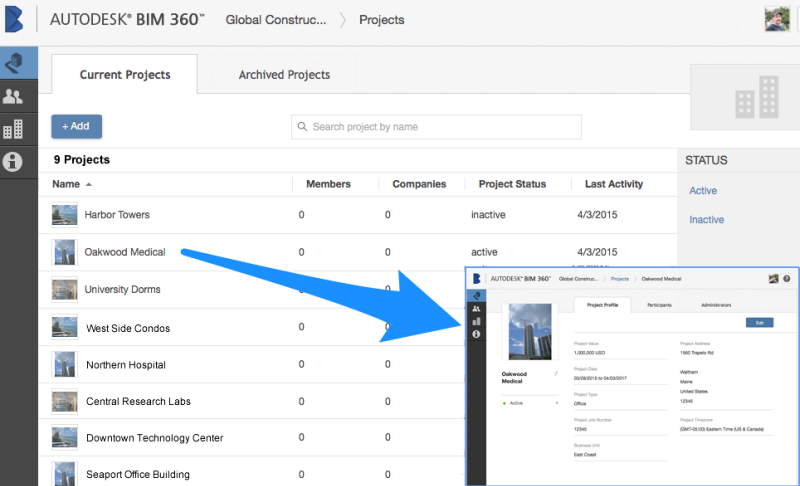Click Edit button in inset window
Image resolution: width=800 pixels, height=486 pixels.
click(x=760, y=322)
